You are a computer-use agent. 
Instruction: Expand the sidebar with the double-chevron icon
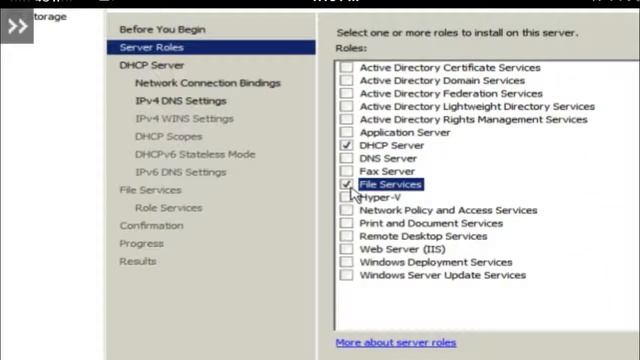[17, 27]
